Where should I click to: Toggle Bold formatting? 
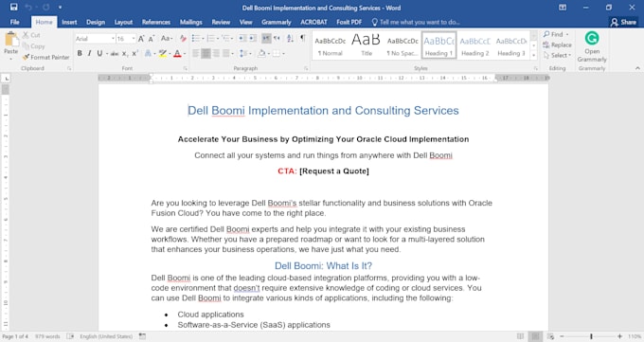pyautogui.click(x=80, y=53)
